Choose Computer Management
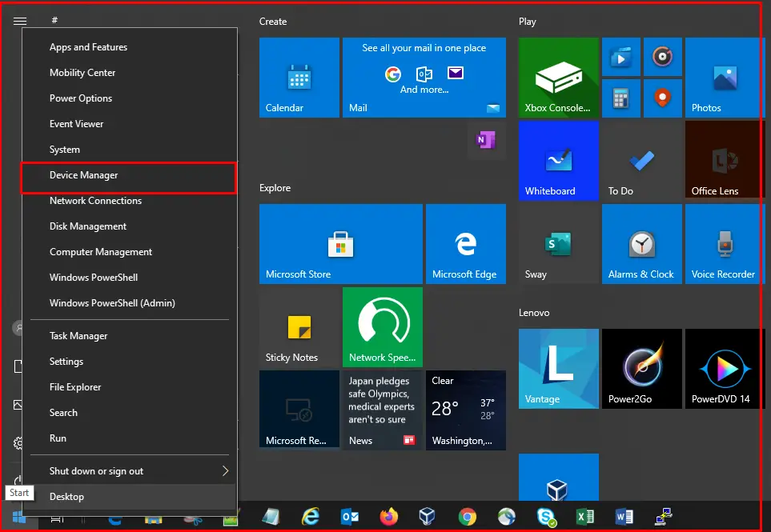 (130, 251)
